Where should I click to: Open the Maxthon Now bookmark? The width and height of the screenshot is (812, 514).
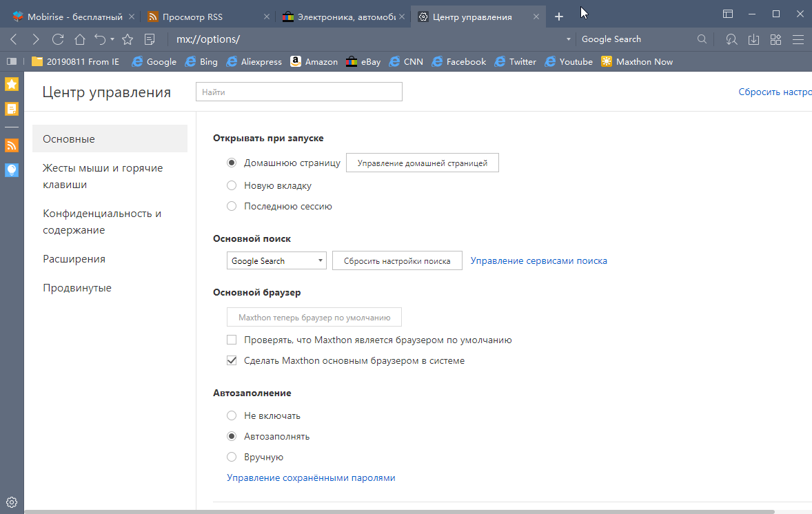point(637,61)
